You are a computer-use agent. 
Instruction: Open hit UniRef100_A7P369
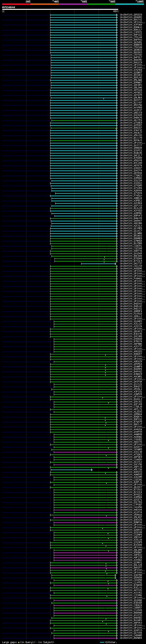(131, 25)
